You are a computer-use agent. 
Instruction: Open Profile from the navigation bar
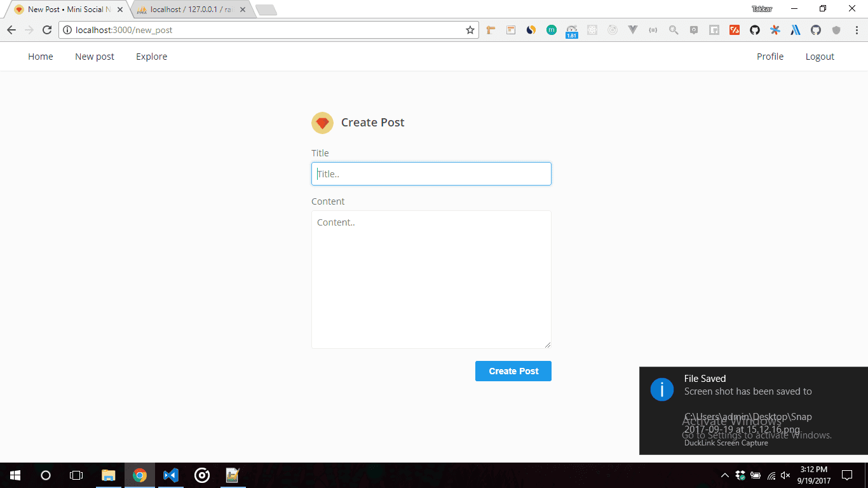point(770,57)
